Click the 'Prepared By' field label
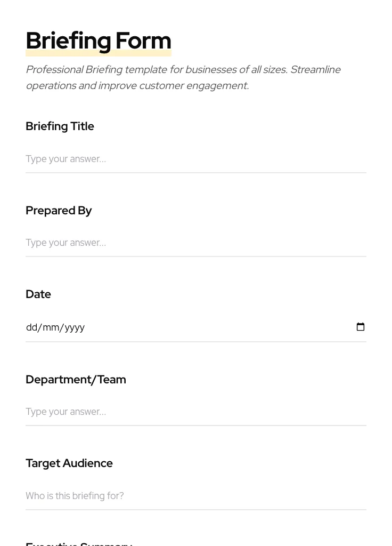This screenshot has height=546, width=392. pos(59,211)
